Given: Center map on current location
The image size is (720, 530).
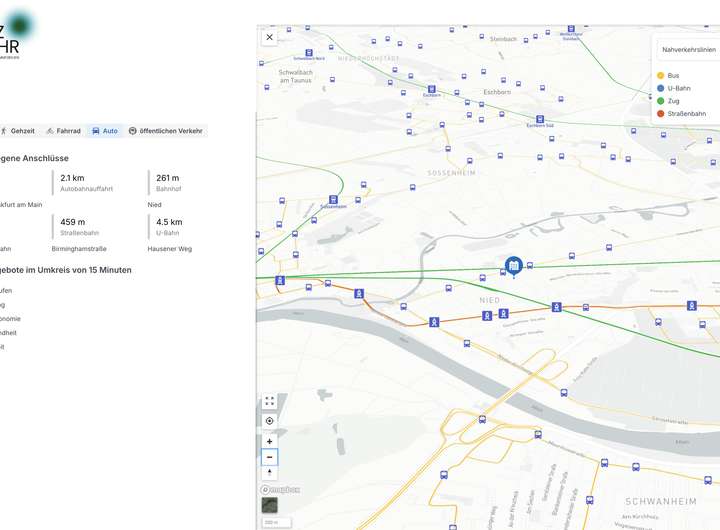Looking at the screenshot, I should pyautogui.click(x=270, y=421).
